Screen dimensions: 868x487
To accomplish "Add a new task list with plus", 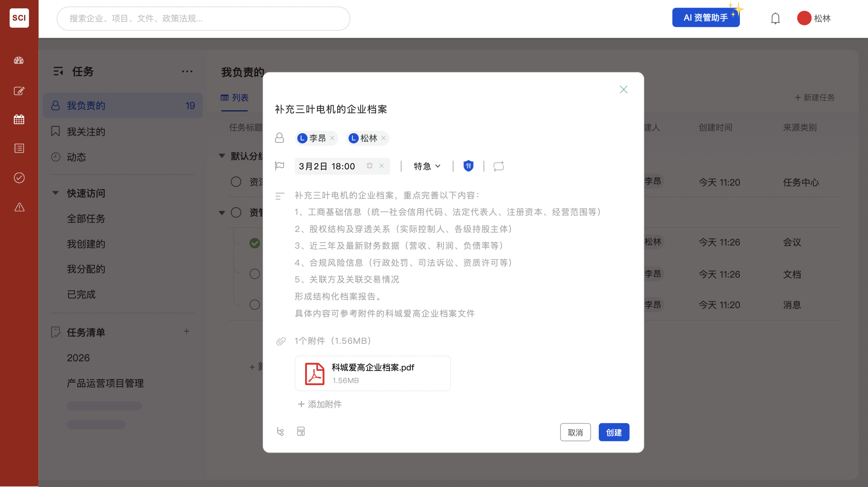I will tap(186, 331).
